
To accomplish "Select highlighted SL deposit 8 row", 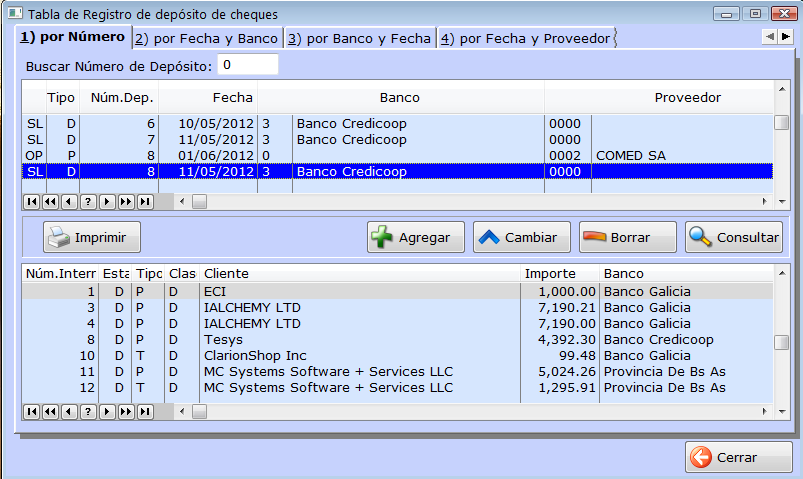I will 397,171.
